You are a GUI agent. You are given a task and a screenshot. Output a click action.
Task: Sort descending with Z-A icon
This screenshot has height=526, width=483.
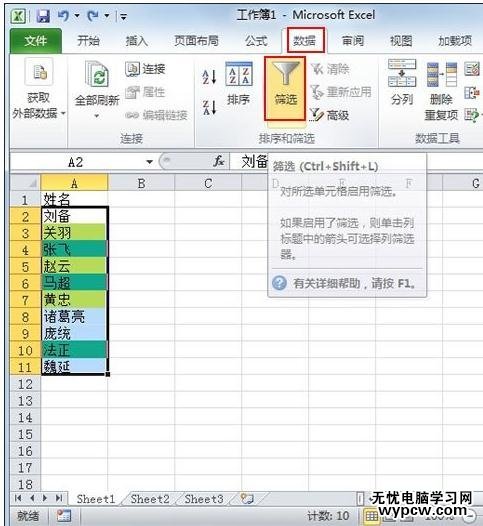click(209, 107)
